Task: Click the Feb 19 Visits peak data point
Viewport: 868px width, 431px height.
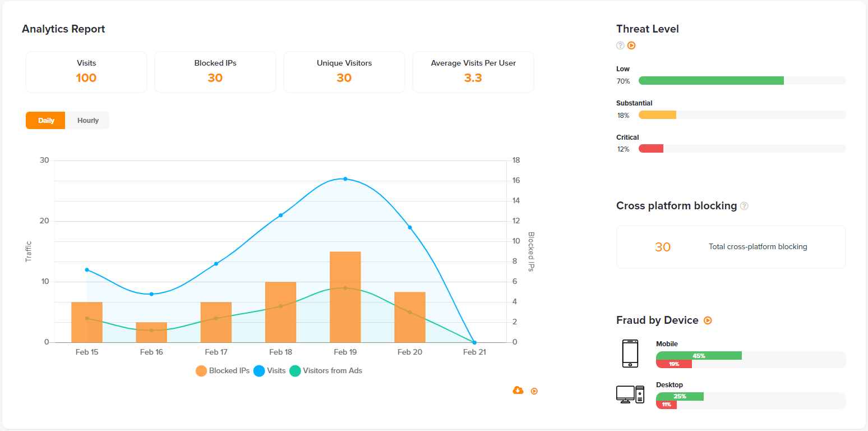Action: click(345, 179)
